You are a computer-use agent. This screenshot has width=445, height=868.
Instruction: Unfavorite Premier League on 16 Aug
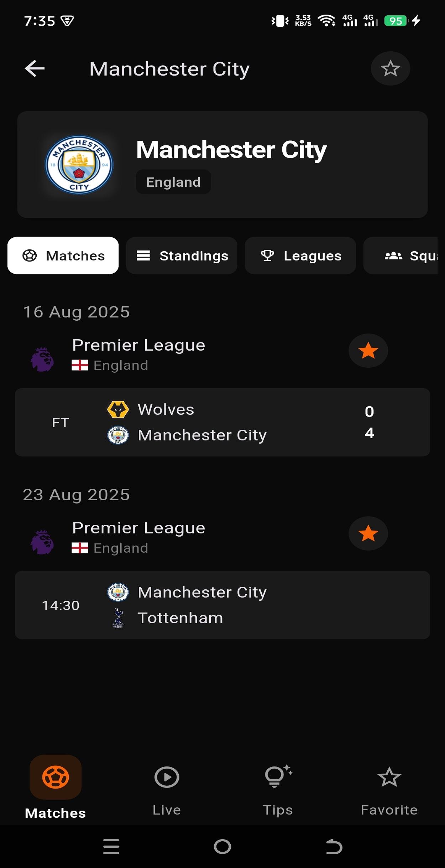coord(368,351)
